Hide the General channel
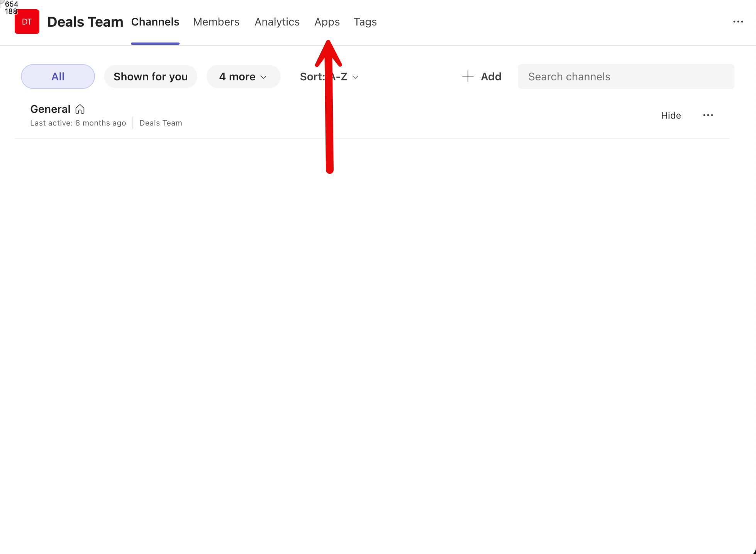The width and height of the screenshot is (756, 554). coord(671,116)
